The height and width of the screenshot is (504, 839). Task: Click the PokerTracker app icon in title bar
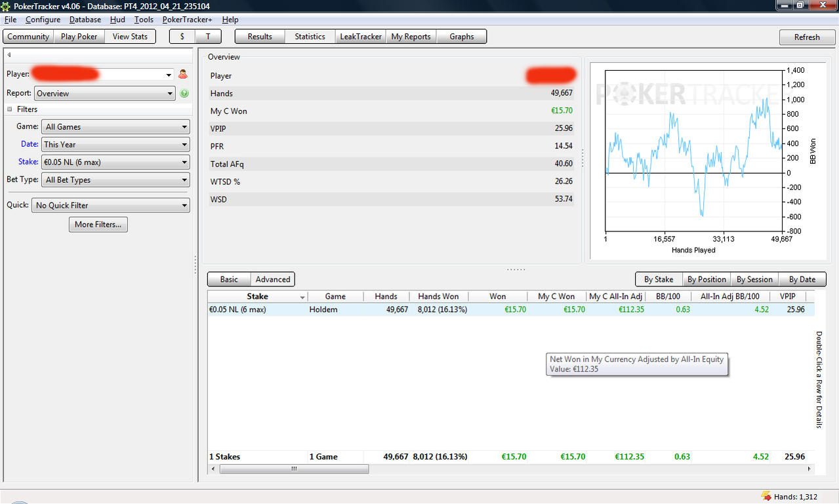point(7,7)
